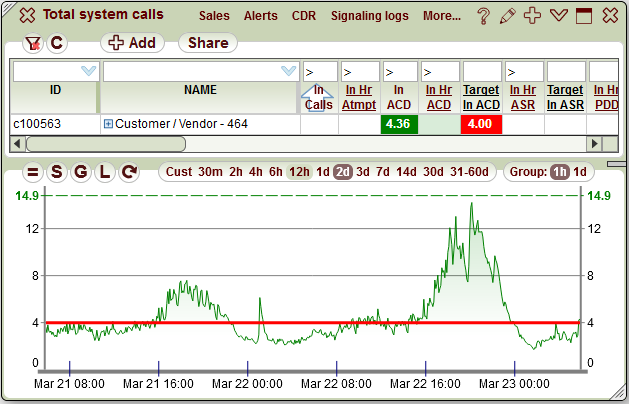The height and width of the screenshot is (404, 629).
Task: Click the plus icon in title bar
Action: 533,16
